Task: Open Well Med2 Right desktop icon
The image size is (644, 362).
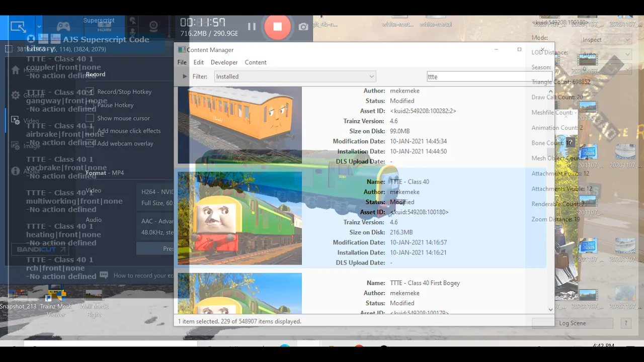Action: [x=94, y=303]
